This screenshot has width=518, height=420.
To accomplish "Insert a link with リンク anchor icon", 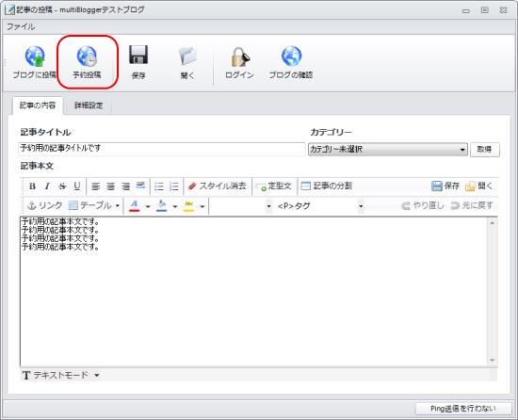I will click(32, 205).
